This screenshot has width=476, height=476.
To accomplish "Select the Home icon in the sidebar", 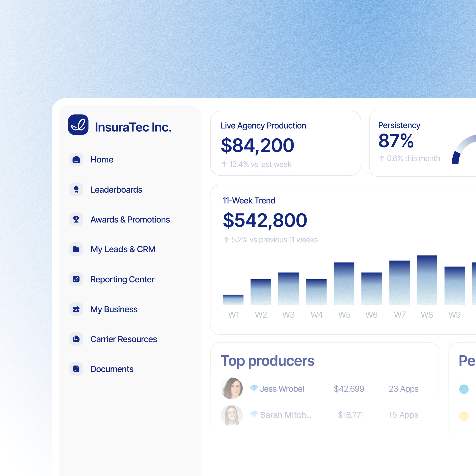I will [x=76, y=160].
